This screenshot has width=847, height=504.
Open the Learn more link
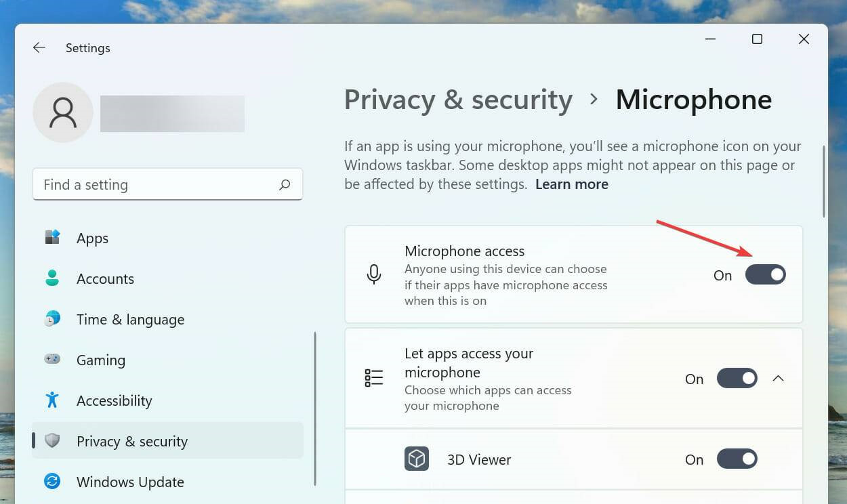pos(571,184)
